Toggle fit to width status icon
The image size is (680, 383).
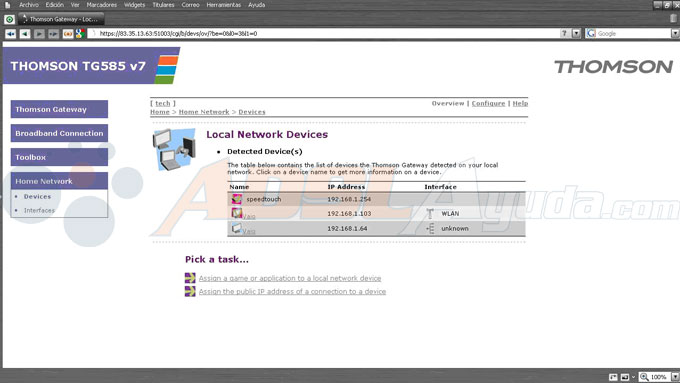pos(613,377)
